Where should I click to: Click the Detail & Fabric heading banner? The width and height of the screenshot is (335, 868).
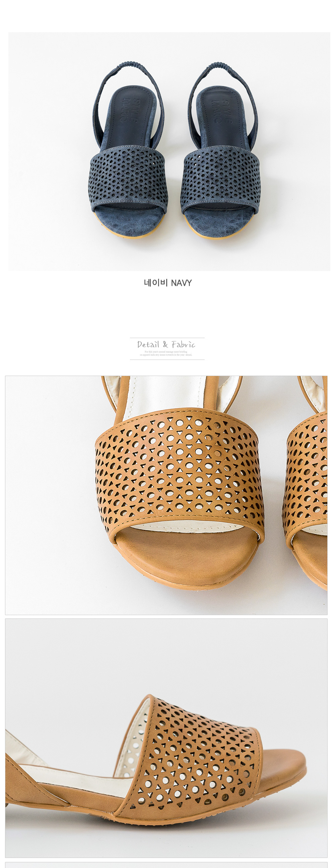167,348
